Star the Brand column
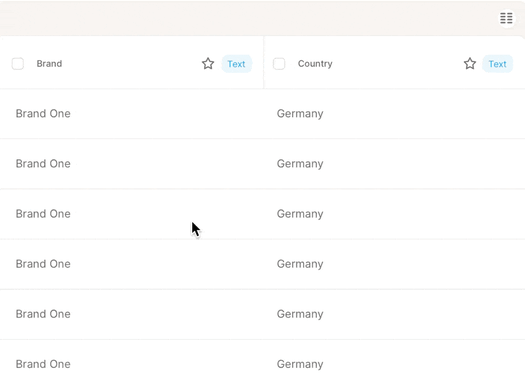The image size is (525, 387). [x=208, y=64]
